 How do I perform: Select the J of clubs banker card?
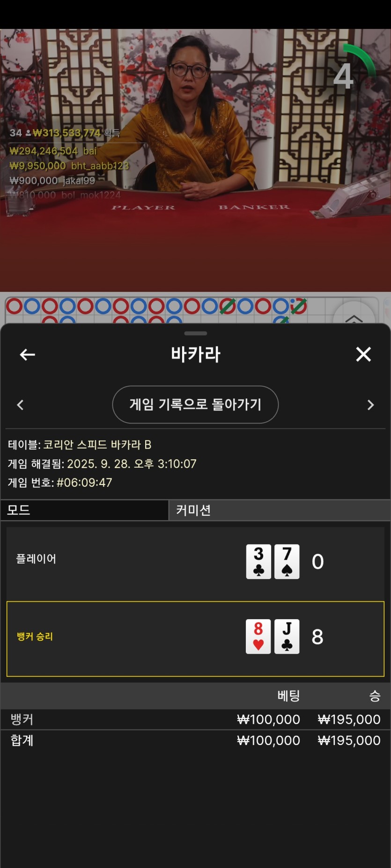tap(287, 637)
